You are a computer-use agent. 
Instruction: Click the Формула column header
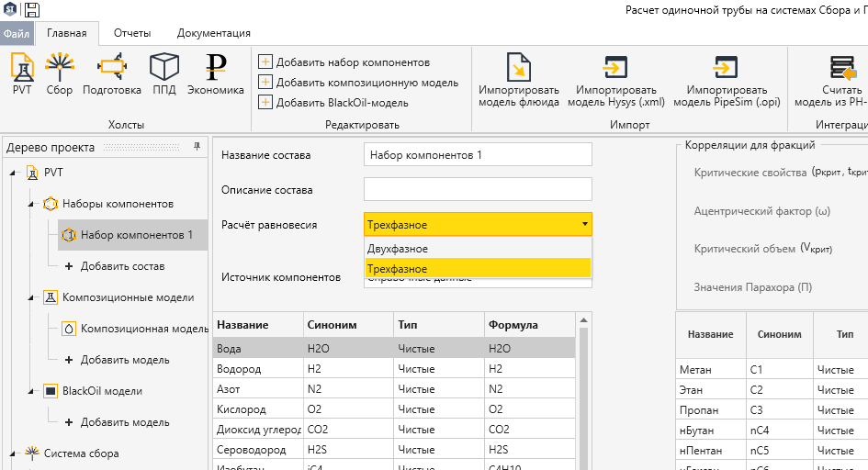coord(530,325)
